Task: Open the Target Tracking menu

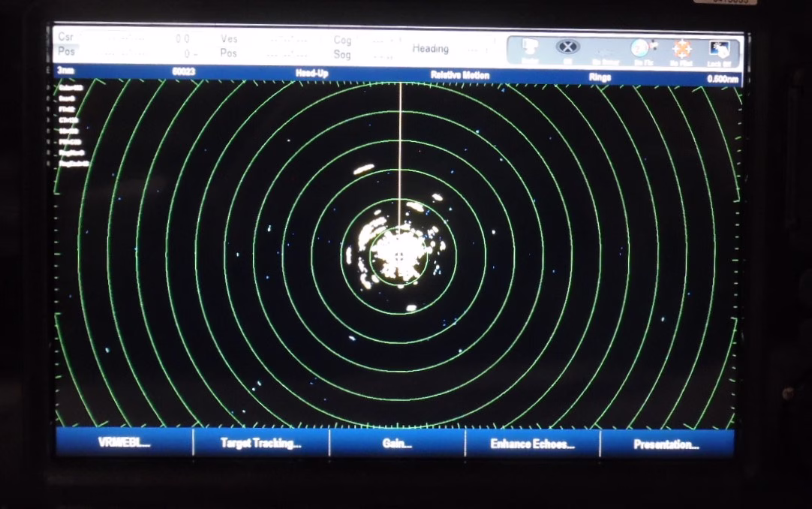Action: point(261,443)
